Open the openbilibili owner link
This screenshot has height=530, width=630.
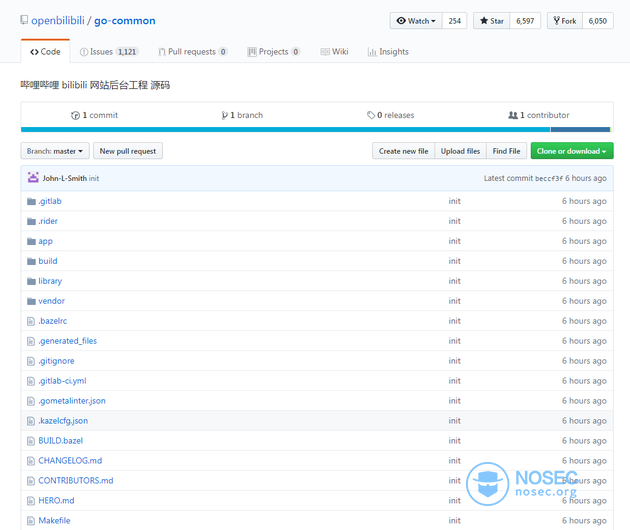point(58,20)
